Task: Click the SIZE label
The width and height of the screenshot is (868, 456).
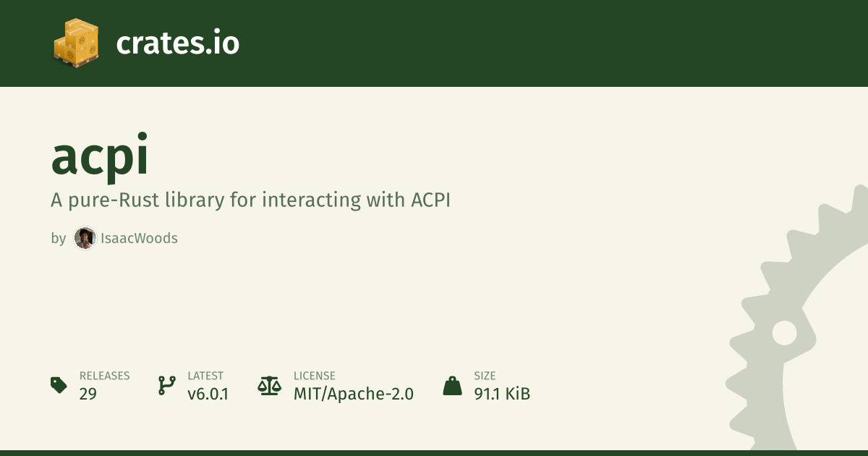Action: [485, 376]
